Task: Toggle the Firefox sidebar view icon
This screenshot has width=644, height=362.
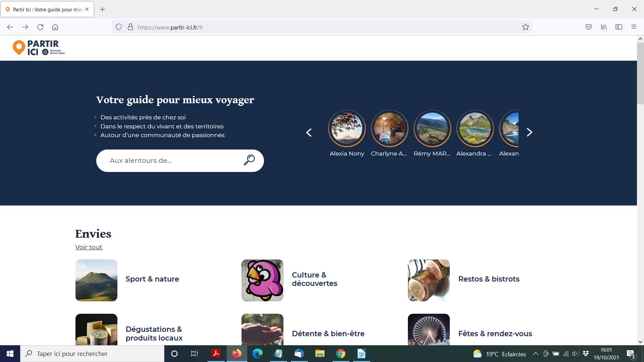Action: (x=619, y=27)
